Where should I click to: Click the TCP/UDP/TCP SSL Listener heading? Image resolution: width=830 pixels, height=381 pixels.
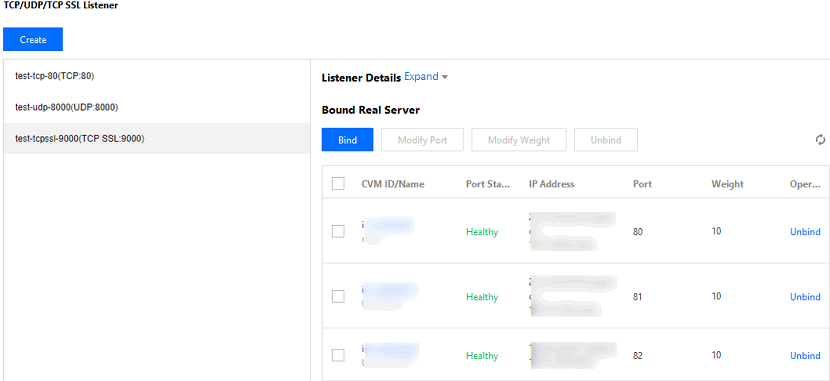[61, 6]
